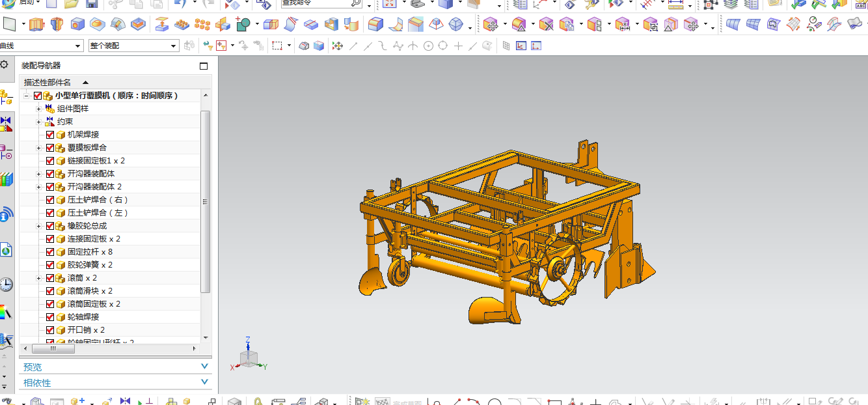Toggle visibility checkbox for 固定拉杆 x 8
Screen dimensions: 868x405
coord(50,252)
